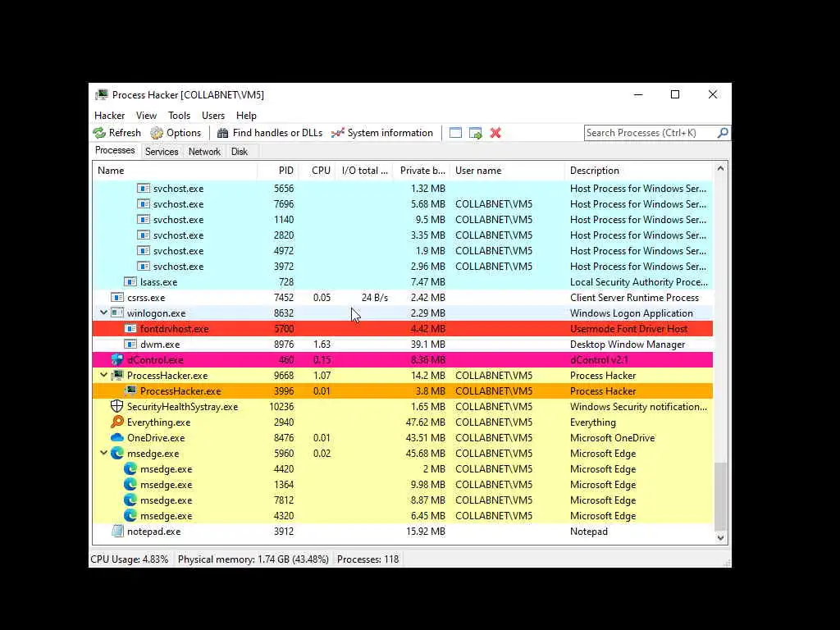This screenshot has height=630, width=840.
Task: Click the Processes: 118 status entry
Action: point(367,559)
